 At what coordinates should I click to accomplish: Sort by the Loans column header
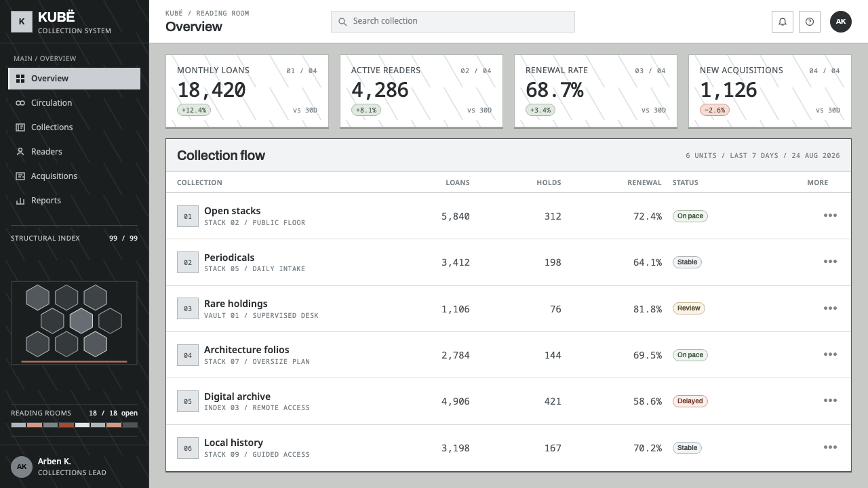pos(458,182)
